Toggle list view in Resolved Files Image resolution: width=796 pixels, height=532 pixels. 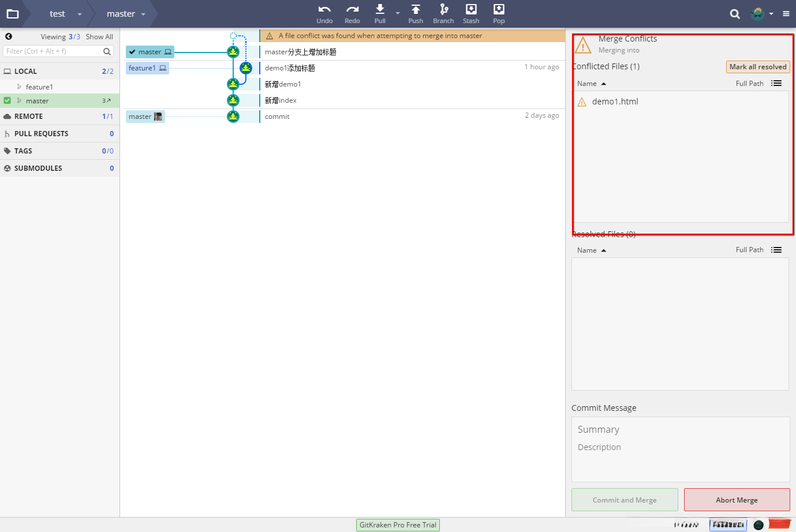(776, 250)
